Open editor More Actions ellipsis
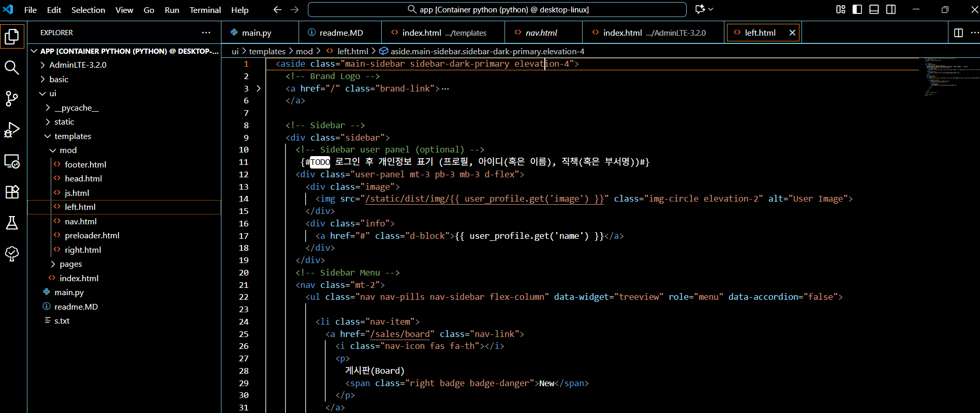 (x=974, y=33)
